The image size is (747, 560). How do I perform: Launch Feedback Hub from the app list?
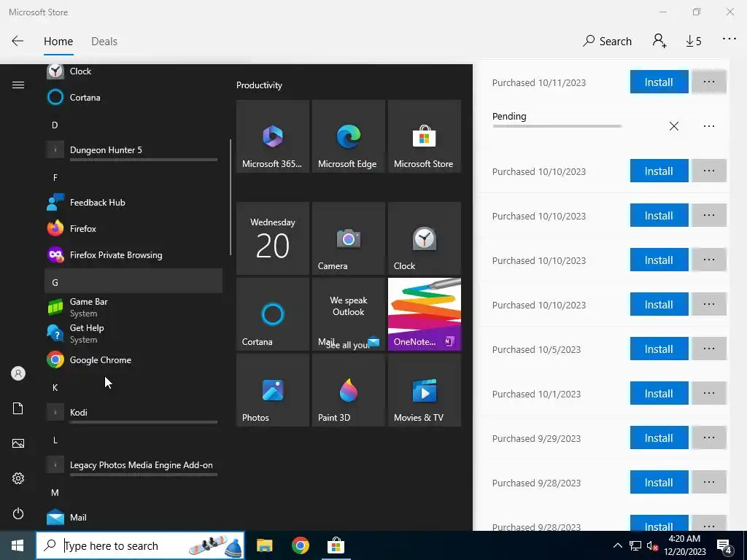click(133, 203)
